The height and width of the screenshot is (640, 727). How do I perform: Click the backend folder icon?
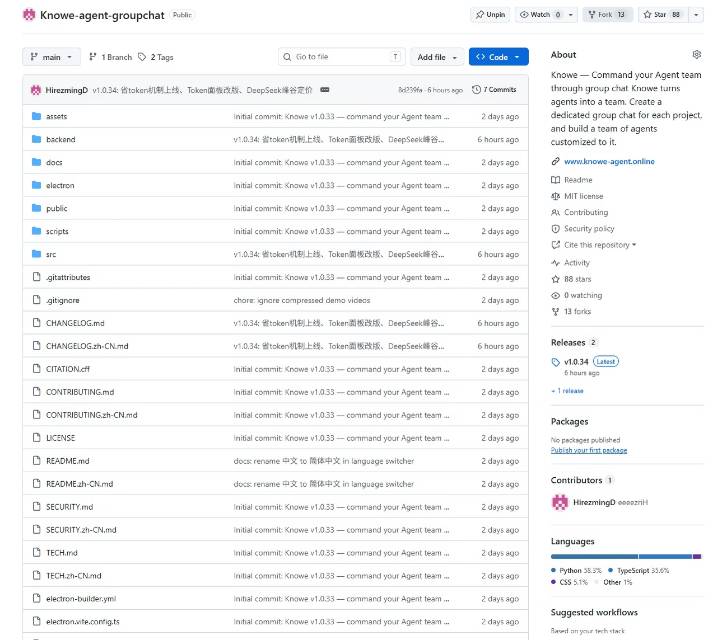(37, 139)
